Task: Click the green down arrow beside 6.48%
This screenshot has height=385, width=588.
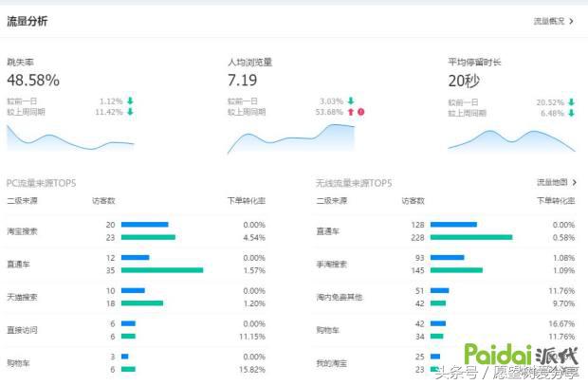Action: (571, 113)
